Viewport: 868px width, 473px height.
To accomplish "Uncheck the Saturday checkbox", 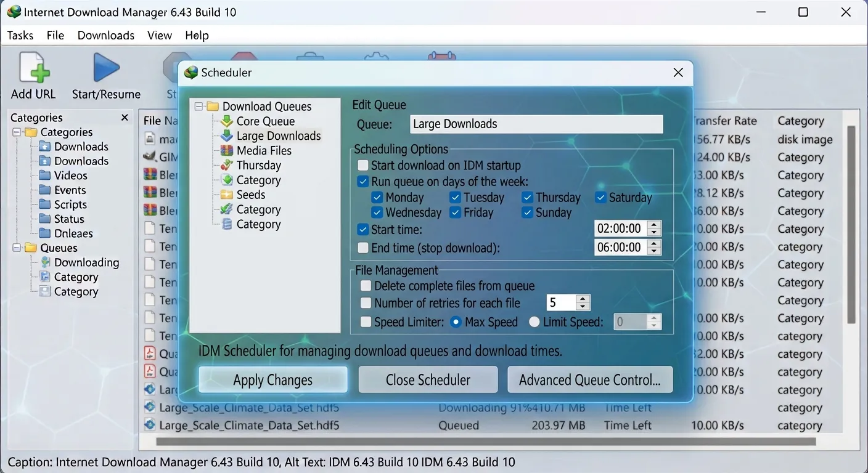I will (x=601, y=198).
